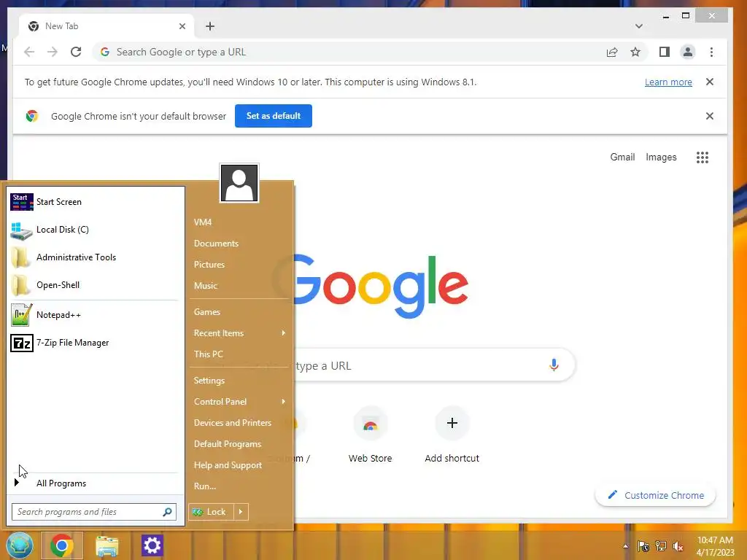Image resolution: width=747 pixels, height=560 pixels.
Task: Open the Gmail link
Action: pyautogui.click(x=622, y=157)
